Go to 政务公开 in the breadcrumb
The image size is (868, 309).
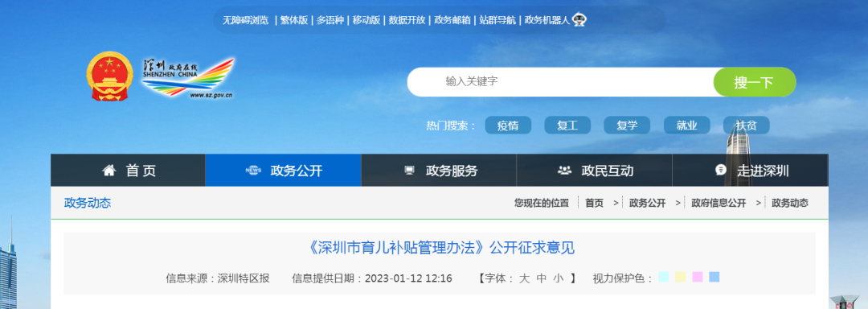coord(647,204)
